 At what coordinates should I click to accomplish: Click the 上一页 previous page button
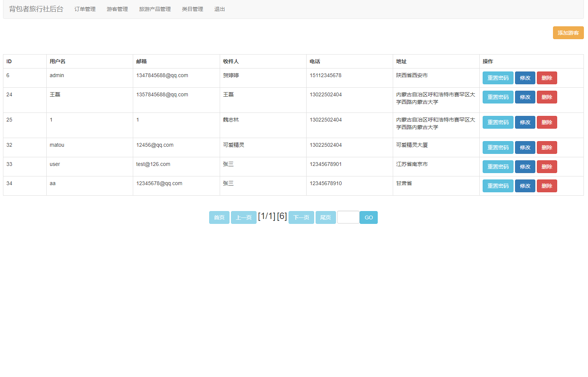(243, 217)
